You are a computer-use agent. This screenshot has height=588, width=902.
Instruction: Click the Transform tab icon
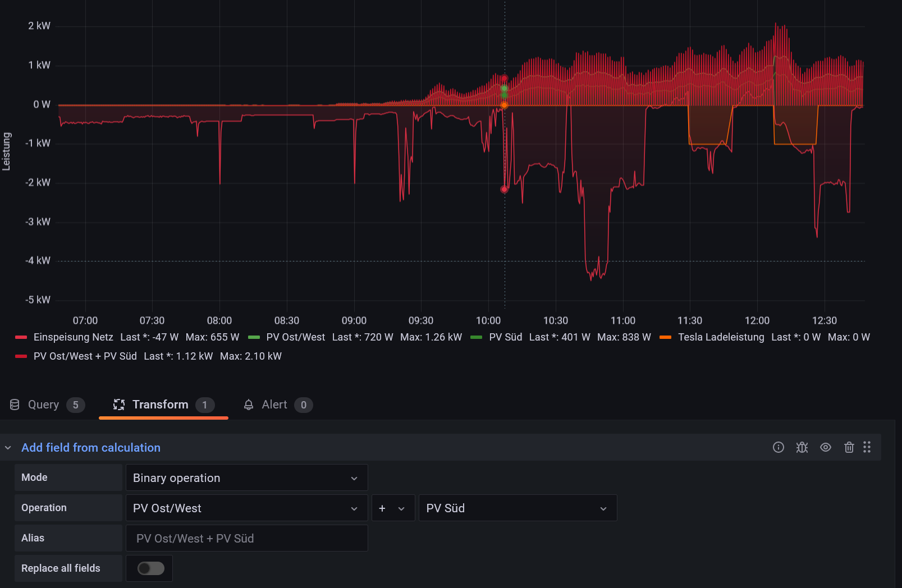[x=119, y=405]
